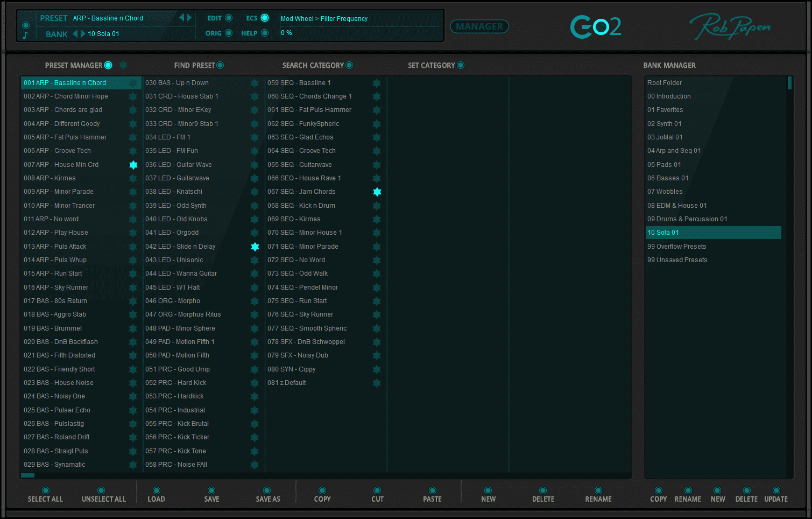
Task: Enable the Set Category mode radio
Action: [x=461, y=65]
